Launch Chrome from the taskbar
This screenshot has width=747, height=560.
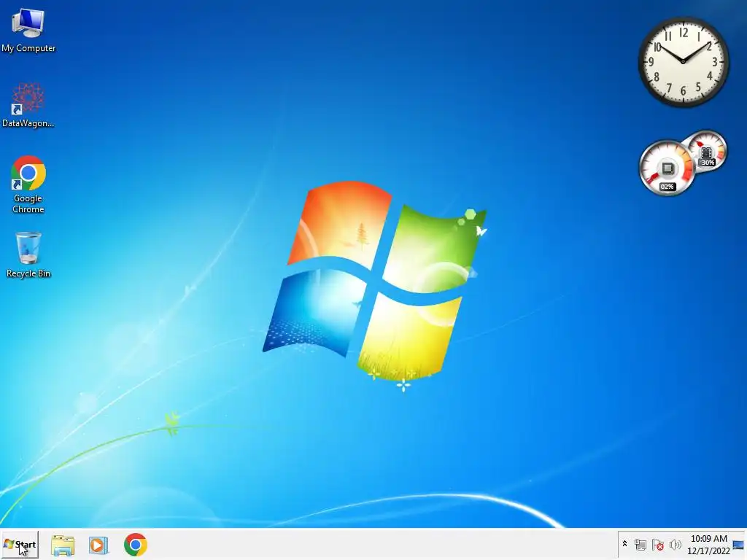pos(136,545)
